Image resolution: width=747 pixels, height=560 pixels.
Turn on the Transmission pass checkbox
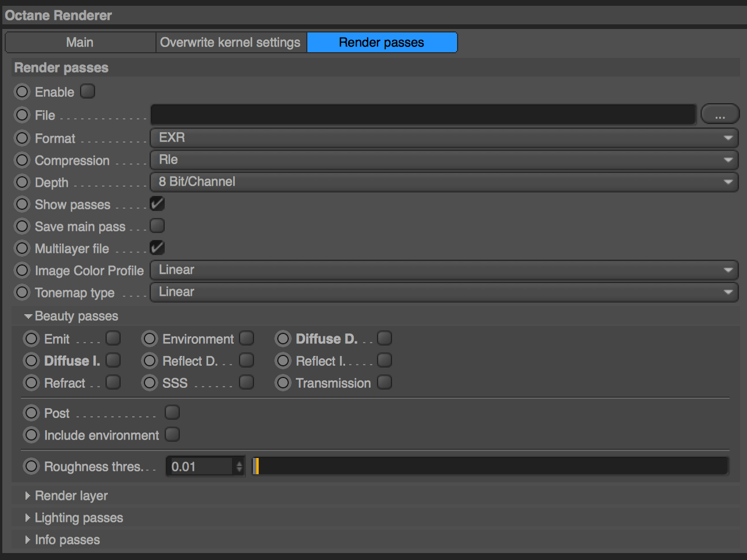tap(385, 382)
